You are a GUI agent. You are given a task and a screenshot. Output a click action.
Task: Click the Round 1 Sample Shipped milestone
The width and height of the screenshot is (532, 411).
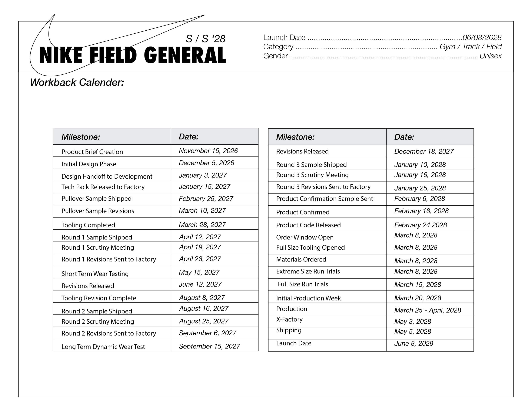pyautogui.click(x=97, y=237)
